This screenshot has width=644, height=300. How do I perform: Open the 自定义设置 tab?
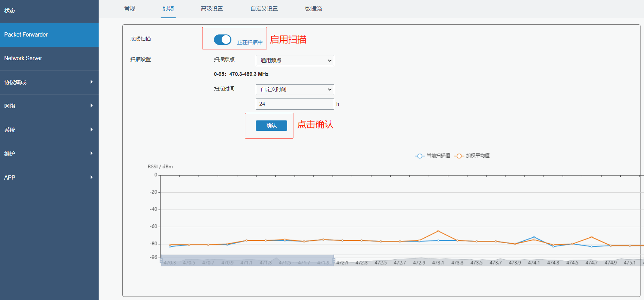pyautogui.click(x=264, y=9)
